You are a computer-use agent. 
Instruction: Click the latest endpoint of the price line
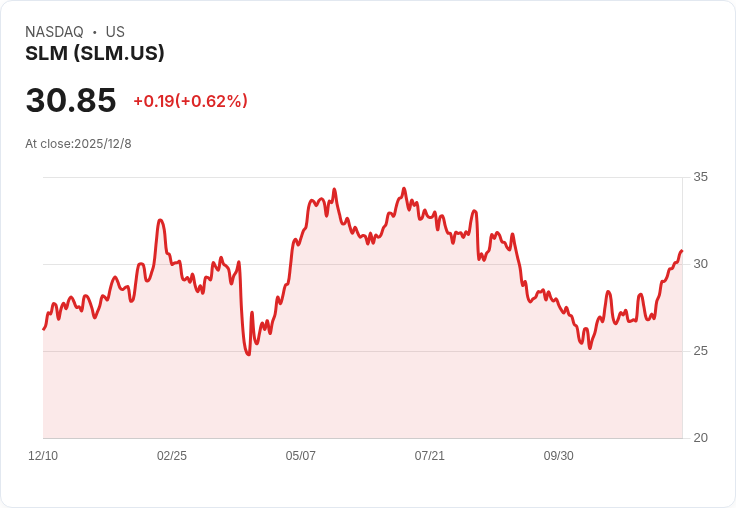point(682,251)
